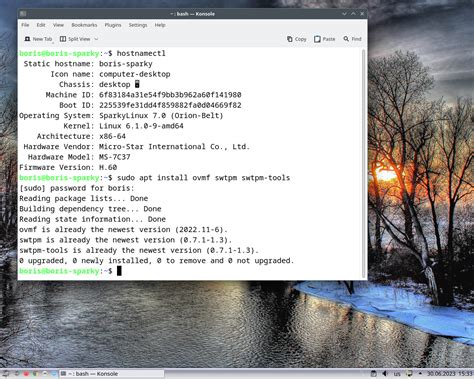Screen dimensions: 474x379
Task: Minimize the Konsole window
Action: tap(344, 14)
